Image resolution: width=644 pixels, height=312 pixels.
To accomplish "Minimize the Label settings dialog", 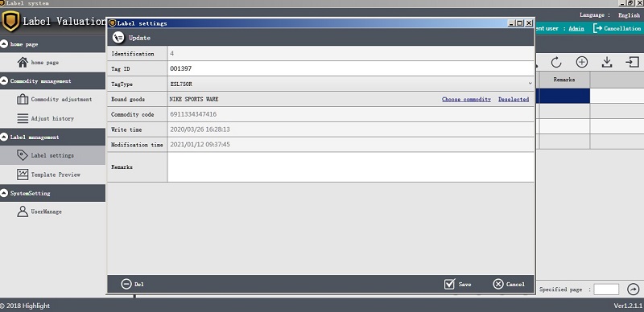I will point(512,23).
